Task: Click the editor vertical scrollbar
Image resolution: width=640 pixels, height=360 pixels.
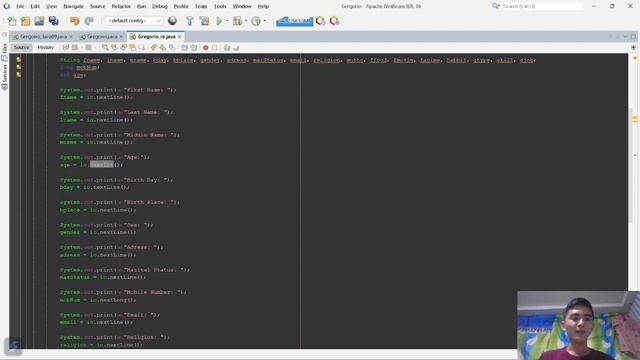Action: pos(631,167)
